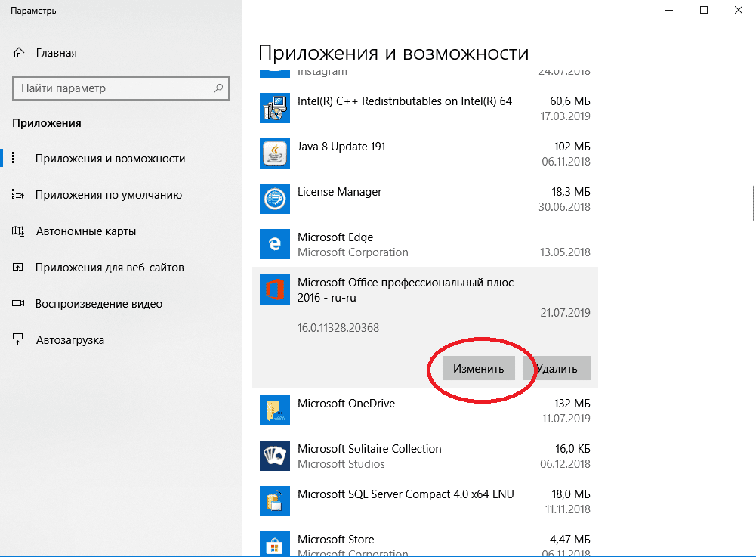756x557 pixels.
Task: Go to Автономные карты section
Action: [x=85, y=231]
